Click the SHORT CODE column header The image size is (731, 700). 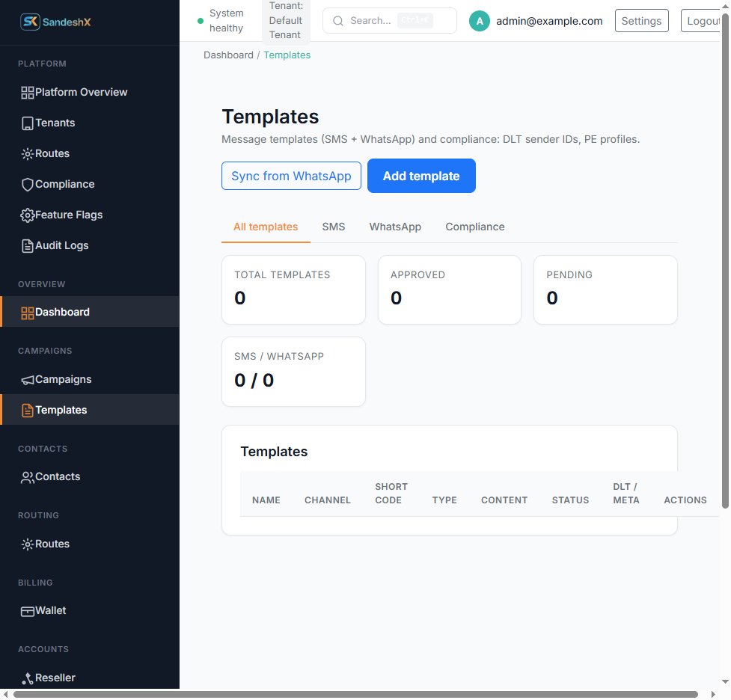[391, 494]
